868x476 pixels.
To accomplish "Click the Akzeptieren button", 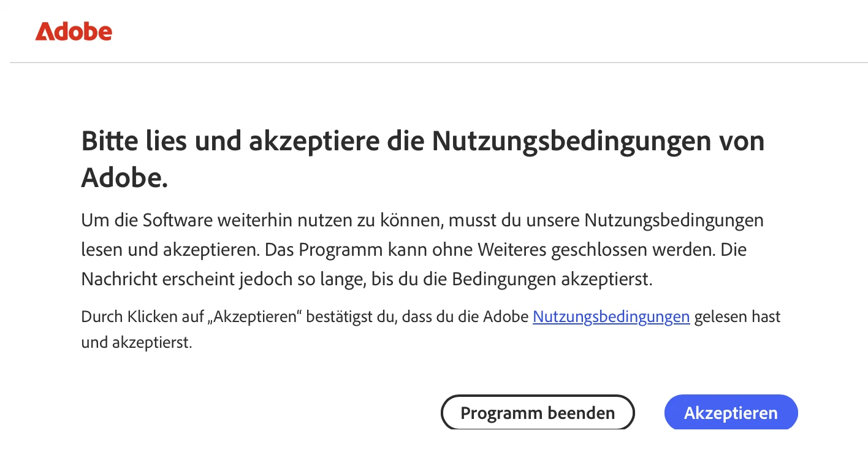I will (x=731, y=413).
